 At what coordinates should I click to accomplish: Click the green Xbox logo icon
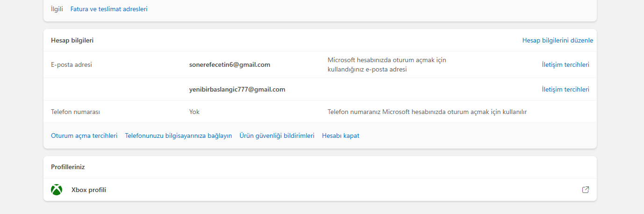[x=57, y=190]
